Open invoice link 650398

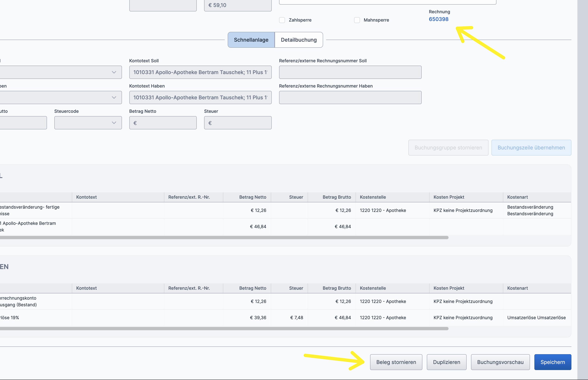(439, 19)
